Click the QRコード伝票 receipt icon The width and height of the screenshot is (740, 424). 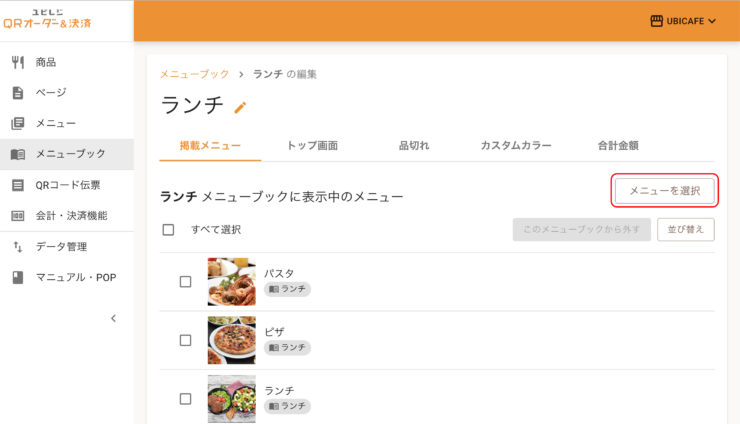click(x=18, y=185)
